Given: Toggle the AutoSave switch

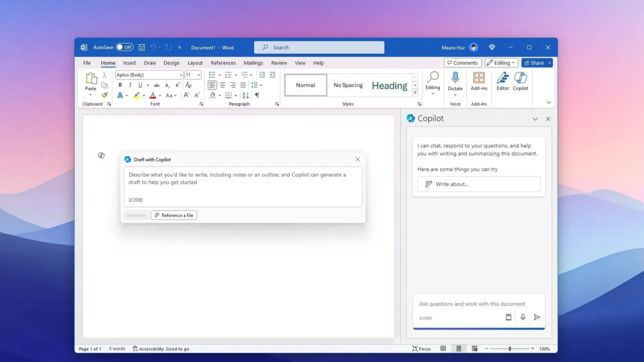Looking at the screenshot, I should pos(124,47).
